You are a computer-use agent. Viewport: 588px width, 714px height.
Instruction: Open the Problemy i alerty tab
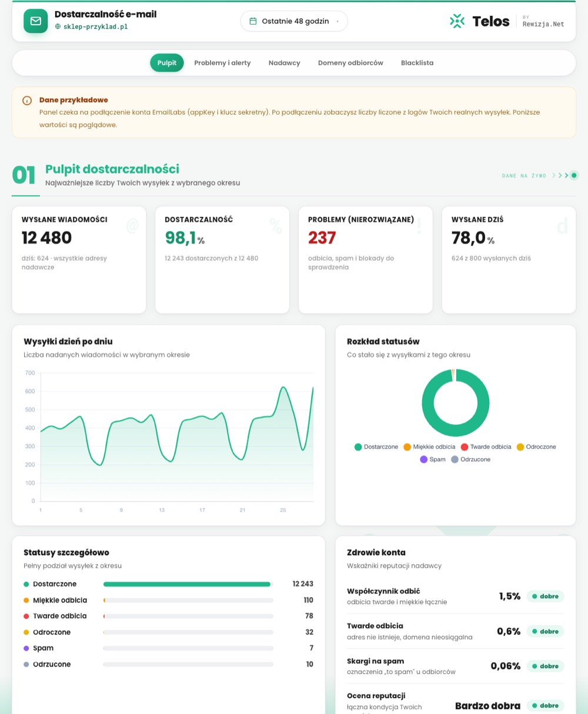(222, 63)
